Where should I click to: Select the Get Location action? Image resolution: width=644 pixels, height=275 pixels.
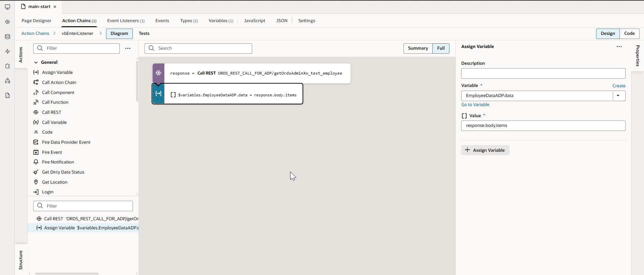click(54, 182)
